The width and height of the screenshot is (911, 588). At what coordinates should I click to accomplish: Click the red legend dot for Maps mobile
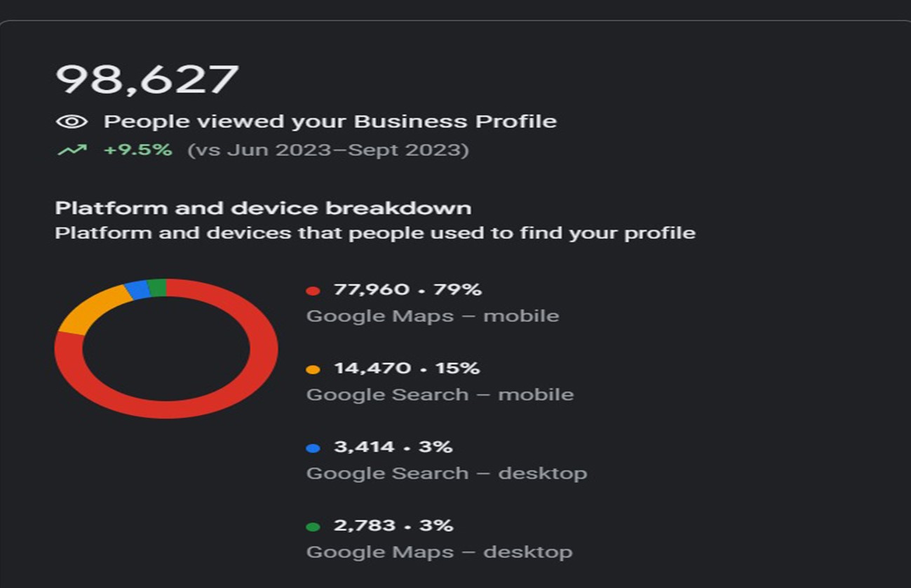pos(313,291)
